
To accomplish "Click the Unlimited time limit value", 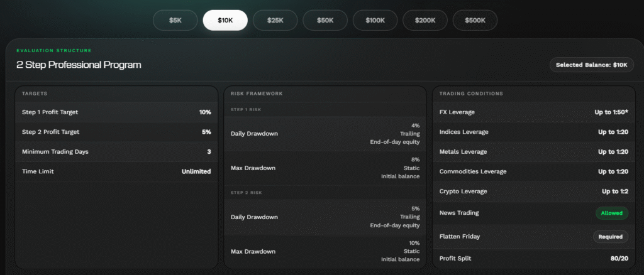I will pyautogui.click(x=196, y=171).
